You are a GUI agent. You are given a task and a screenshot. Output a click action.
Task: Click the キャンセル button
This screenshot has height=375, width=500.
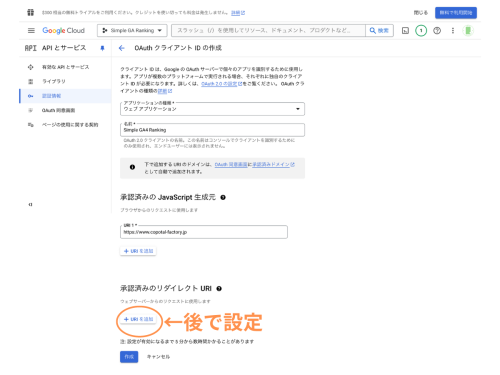(158, 357)
